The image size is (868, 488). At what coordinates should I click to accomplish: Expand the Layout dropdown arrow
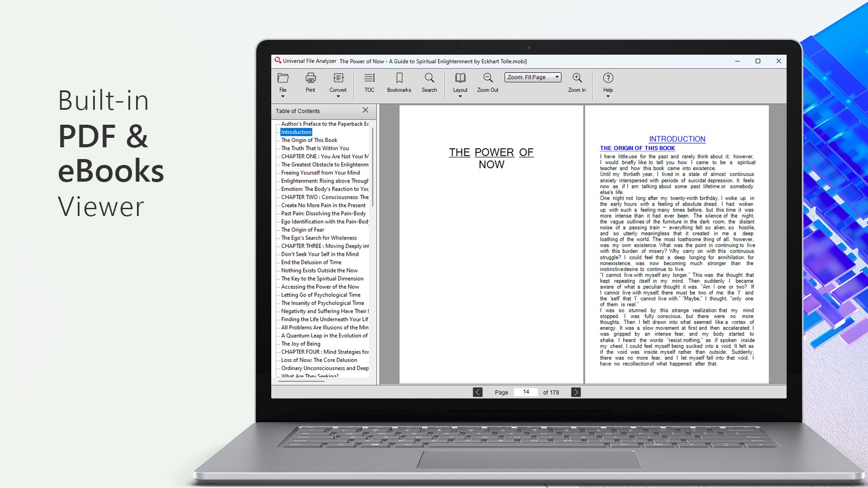coord(460,96)
